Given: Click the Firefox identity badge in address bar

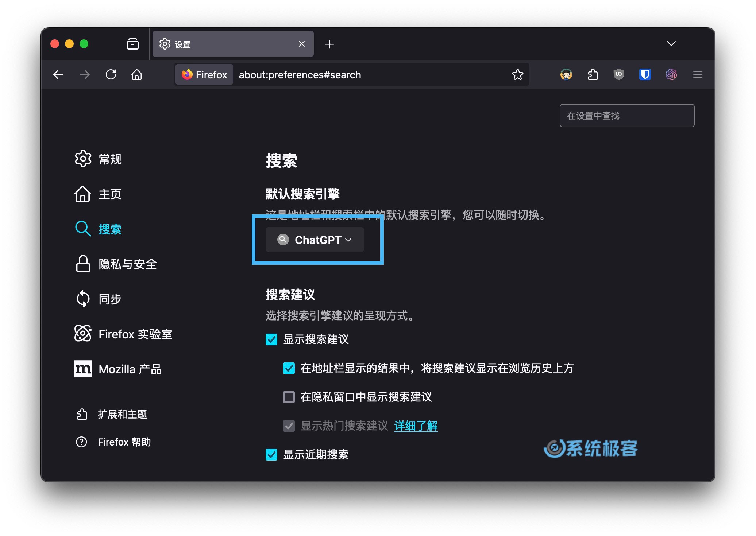Looking at the screenshot, I should coord(205,75).
